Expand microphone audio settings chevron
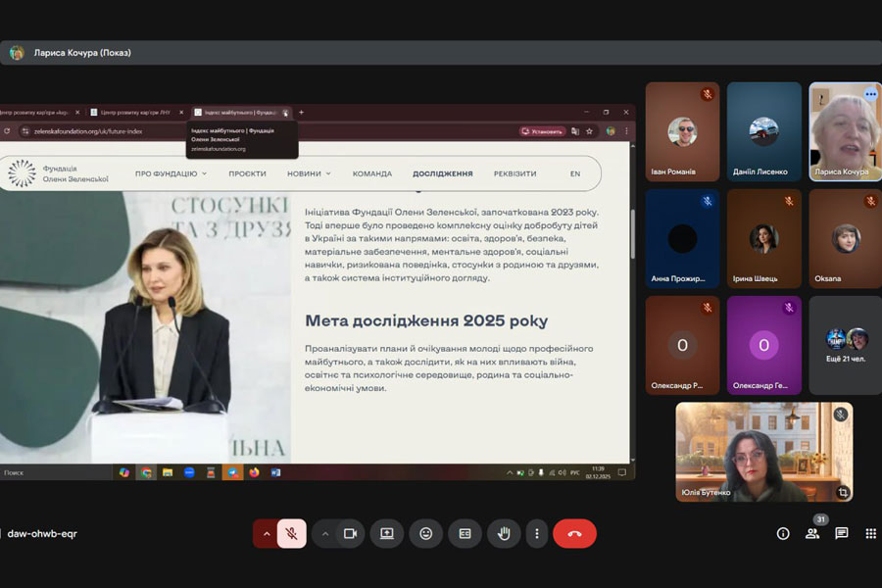This screenshot has height=588, width=882. 266,533
